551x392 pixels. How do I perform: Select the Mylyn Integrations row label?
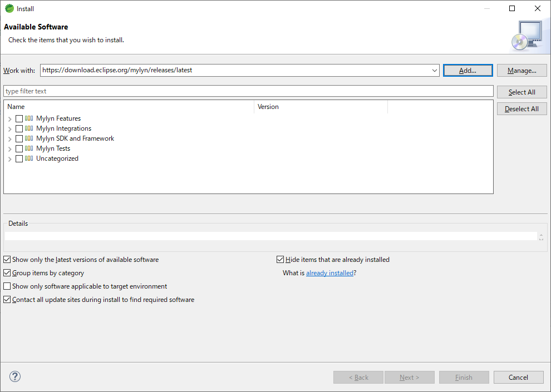coord(63,128)
